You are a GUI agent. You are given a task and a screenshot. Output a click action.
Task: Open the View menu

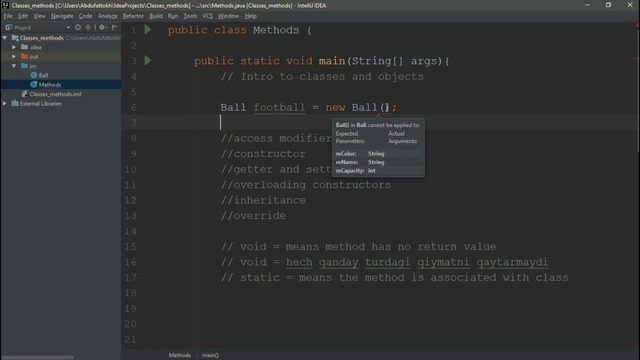(40, 16)
